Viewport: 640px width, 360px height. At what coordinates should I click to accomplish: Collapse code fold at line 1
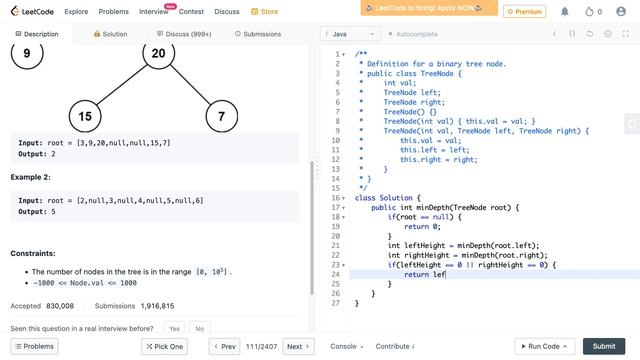click(x=343, y=54)
